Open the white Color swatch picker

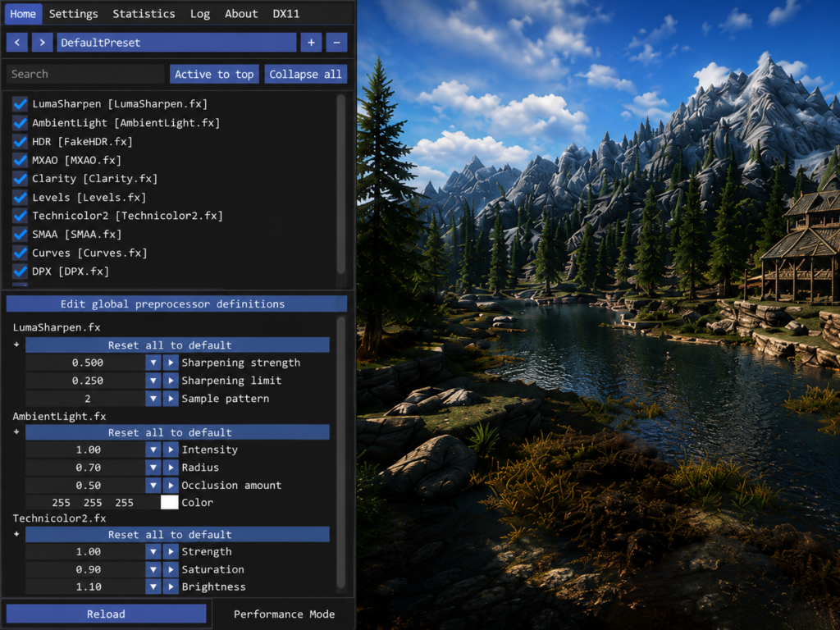[x=169, y=503]
